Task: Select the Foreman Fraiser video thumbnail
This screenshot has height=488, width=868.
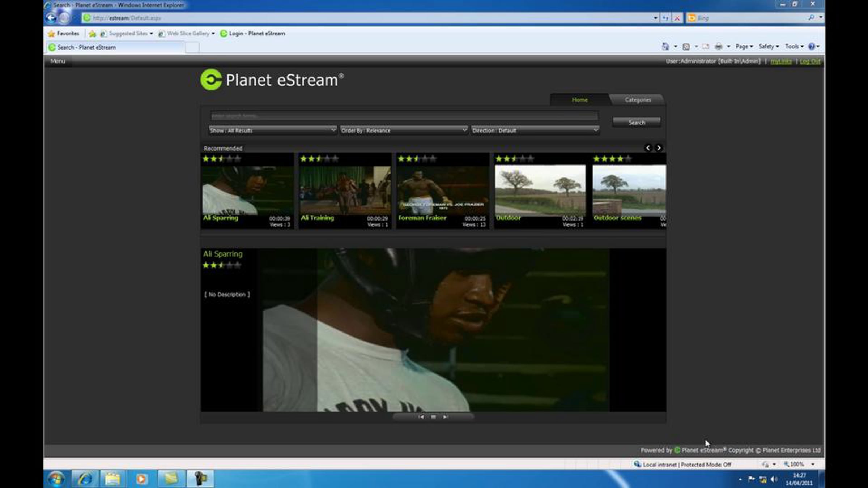Action: click(443, 191)
